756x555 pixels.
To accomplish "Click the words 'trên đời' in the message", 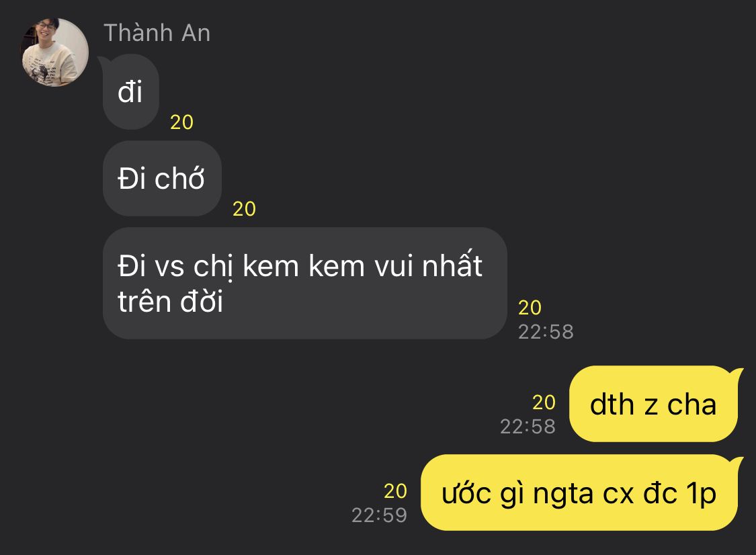I will (170, 302).
